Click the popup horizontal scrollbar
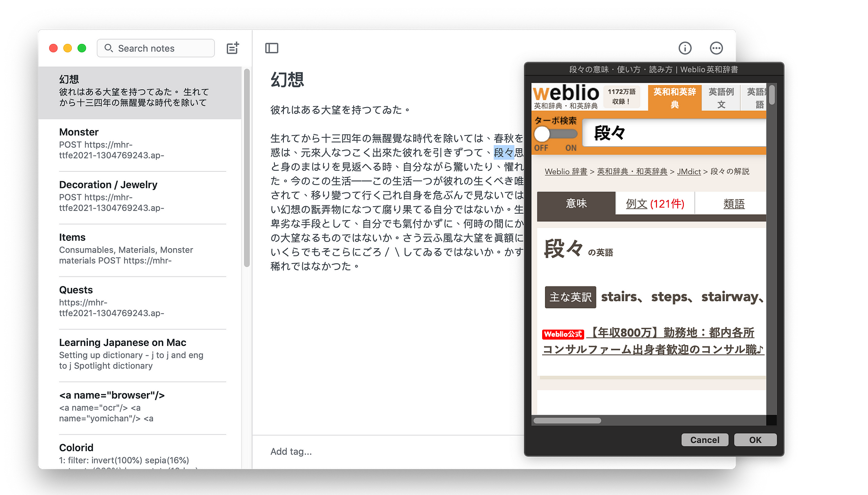 tap(567, 420)
